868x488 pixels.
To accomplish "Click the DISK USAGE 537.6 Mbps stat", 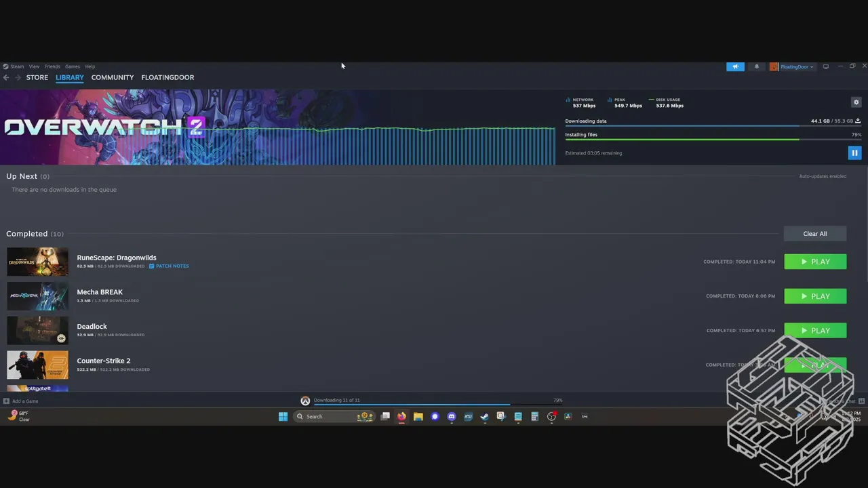I will pyautogui.click(x=667, y=102).
